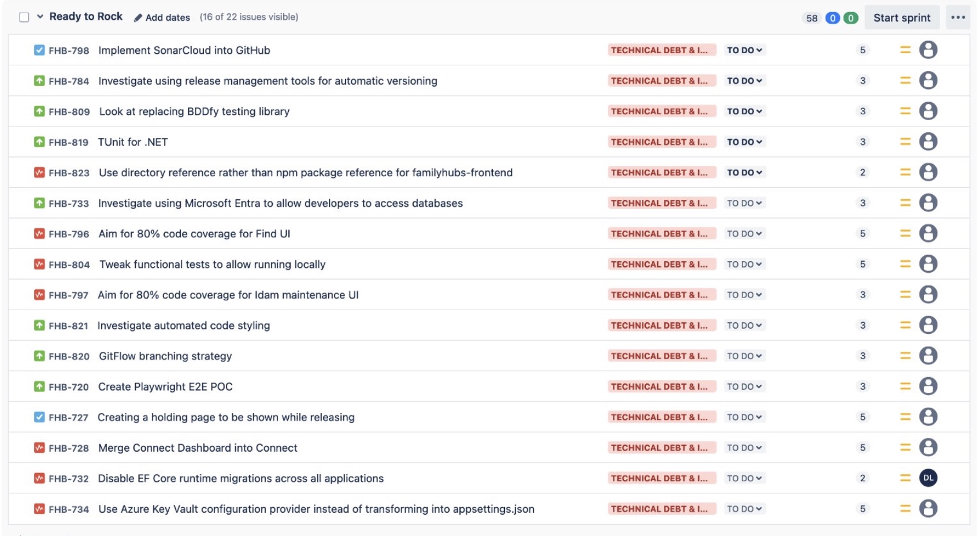
Task: Tick the Ready to Rock sprint checkbox
Action: (24, 17)
